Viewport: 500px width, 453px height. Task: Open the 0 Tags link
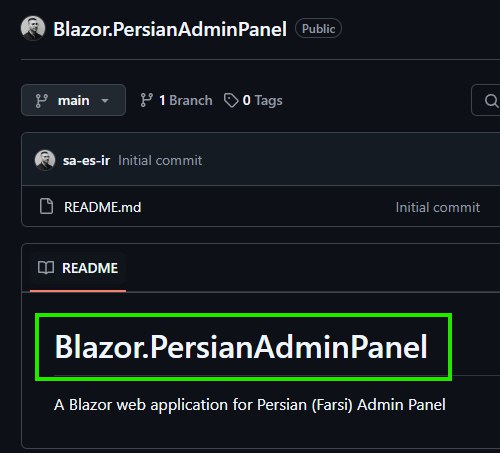pos(253,100)
